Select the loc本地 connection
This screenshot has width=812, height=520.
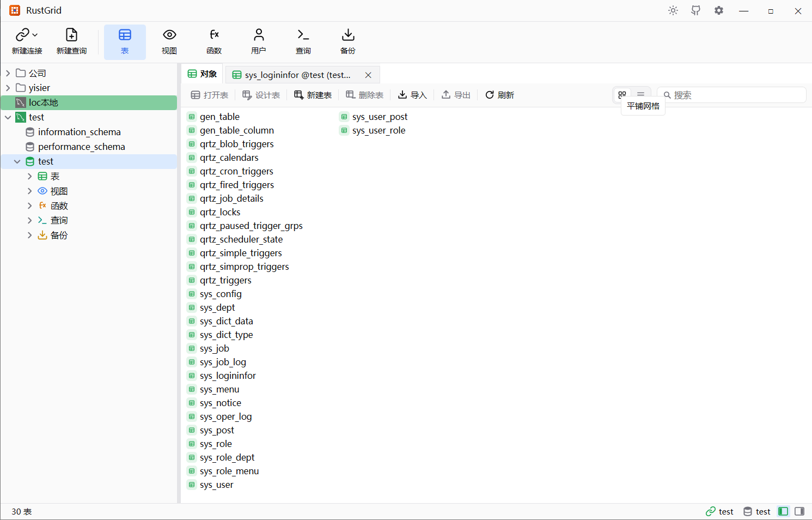pos(89,102)
